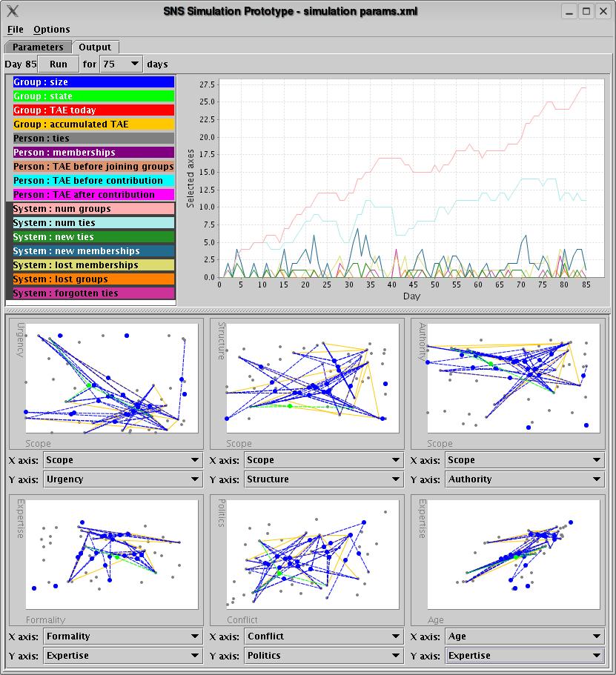This screenshot has width=616, height=675.
Task: Toggle the 'System : forgotten ties' series
Action: tap(93, 293)
